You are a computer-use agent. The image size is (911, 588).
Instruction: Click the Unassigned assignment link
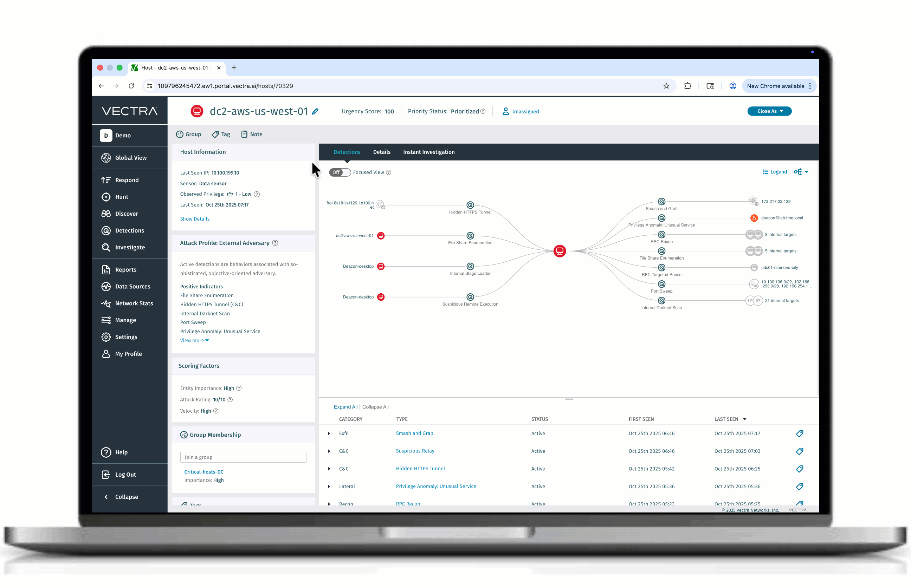[x=525, y=111]
